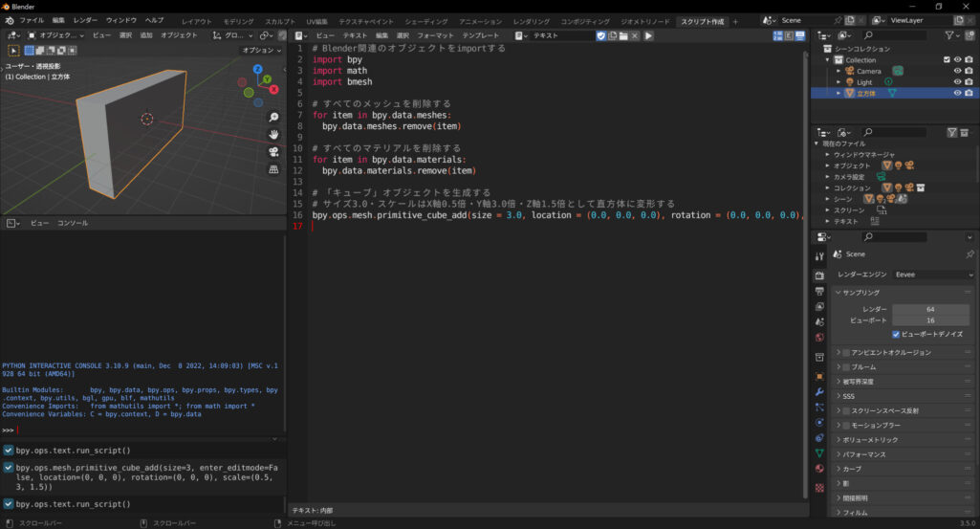Viewport: 980px width, 529px height.
Task: Open the Modifiers wrench tab
Action: (x=819, y=391)
